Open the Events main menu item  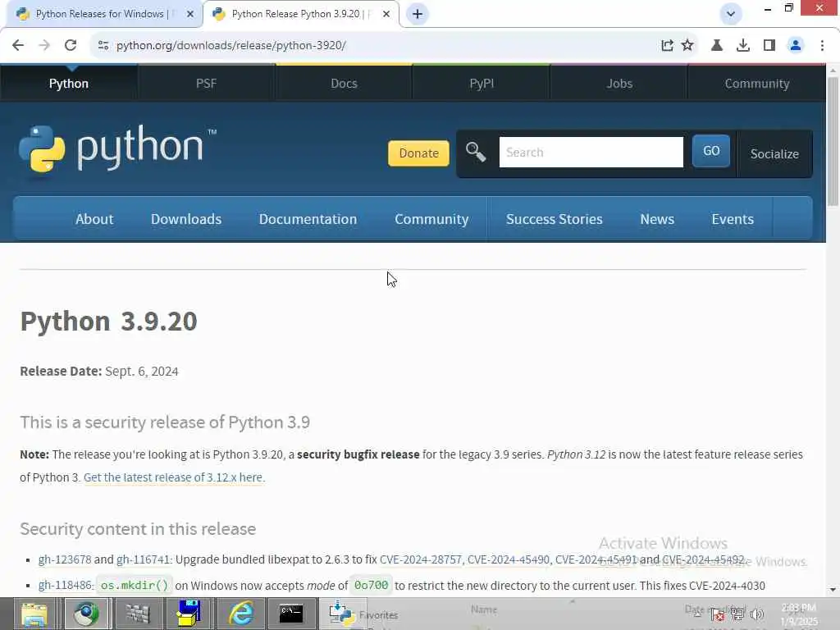(733, 219)
